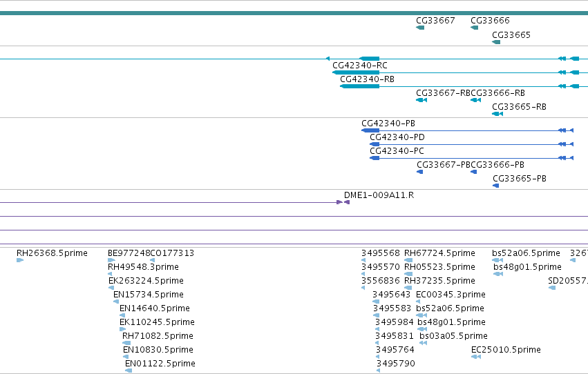This screenshot has height=374, width=588.
Task: Click the dark teal chromosome bar at top
Action: point(294,14)
